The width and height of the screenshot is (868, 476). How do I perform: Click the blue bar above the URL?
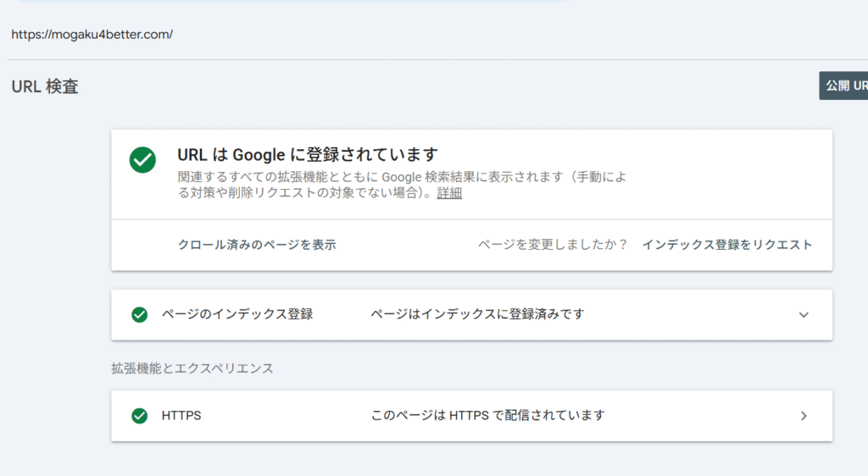[293, 1]
